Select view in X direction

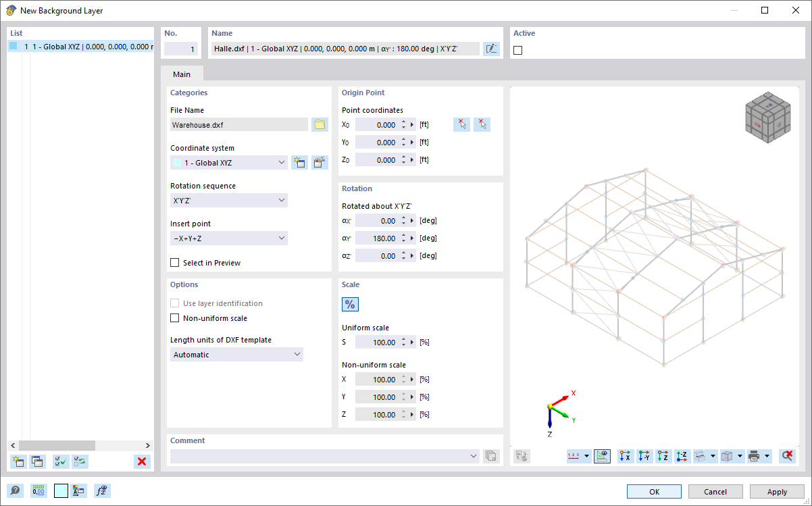click(x=626, y=456)
